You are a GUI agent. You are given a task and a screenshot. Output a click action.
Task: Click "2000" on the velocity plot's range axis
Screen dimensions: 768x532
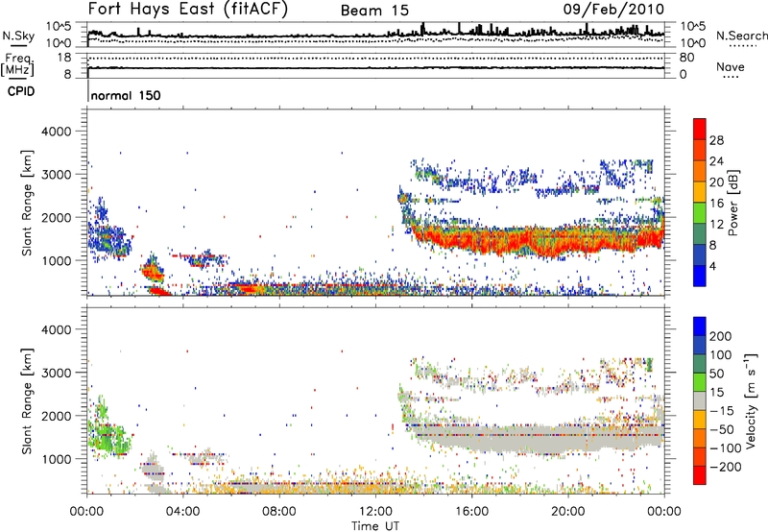[x=57, y=416]
